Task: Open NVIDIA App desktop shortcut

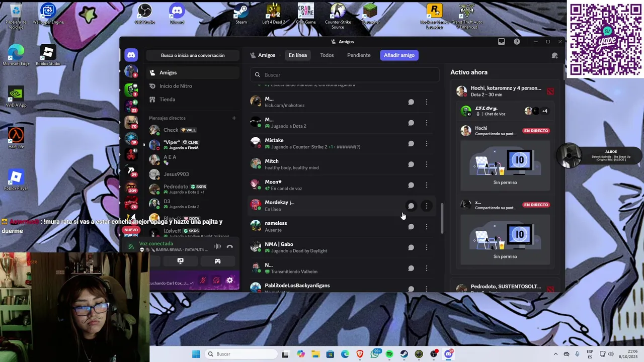Action: click(16, 97)
